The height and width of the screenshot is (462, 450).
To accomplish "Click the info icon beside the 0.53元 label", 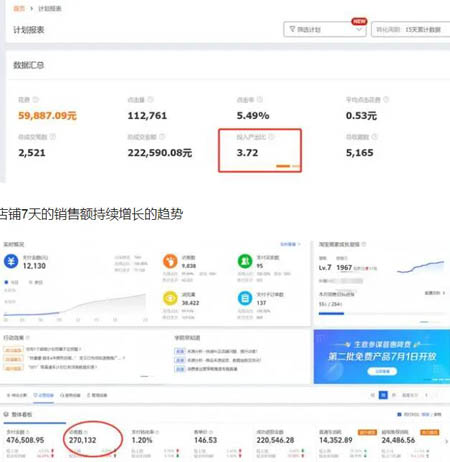I will point(386,99).
